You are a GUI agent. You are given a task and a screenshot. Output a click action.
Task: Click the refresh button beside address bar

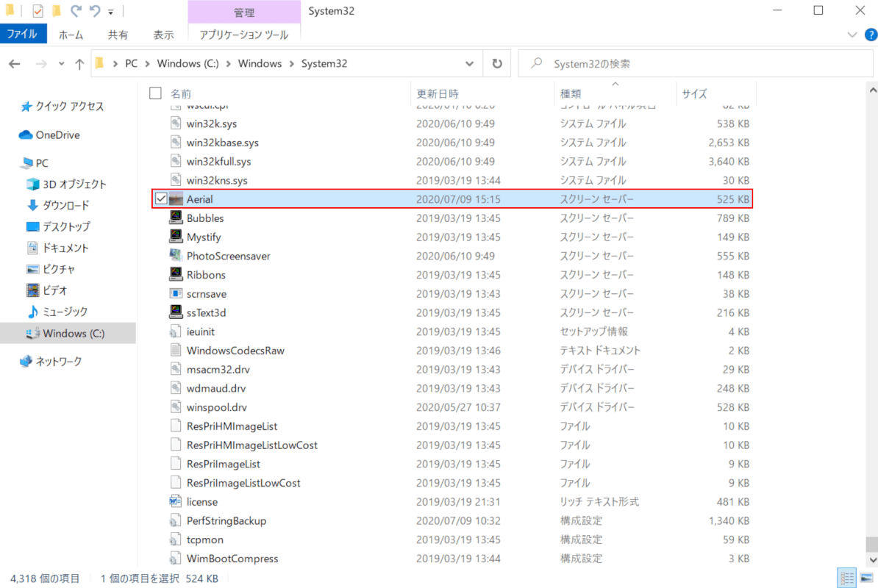click(497, 64)
